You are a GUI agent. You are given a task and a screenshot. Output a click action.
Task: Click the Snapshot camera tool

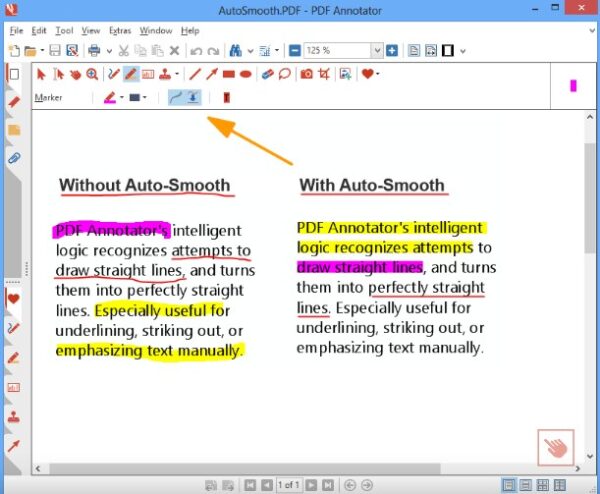[x=307, y=74]
